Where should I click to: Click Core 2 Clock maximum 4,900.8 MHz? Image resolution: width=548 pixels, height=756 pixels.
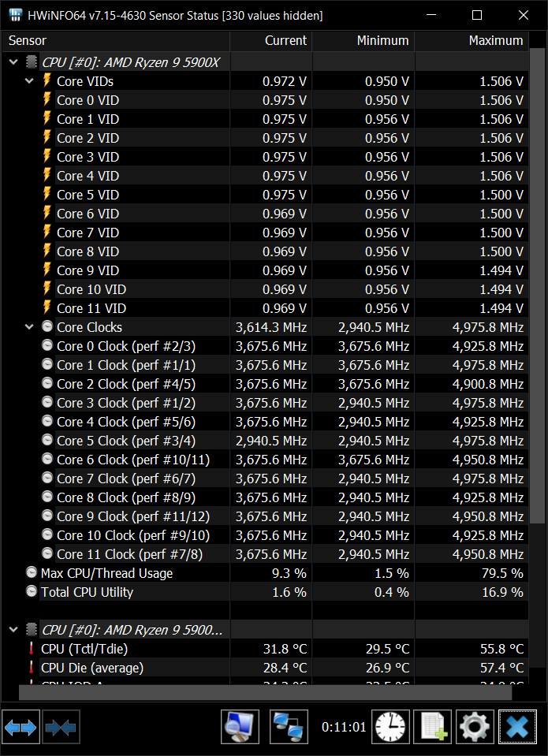pyautogui.click(x=488, y=384)
